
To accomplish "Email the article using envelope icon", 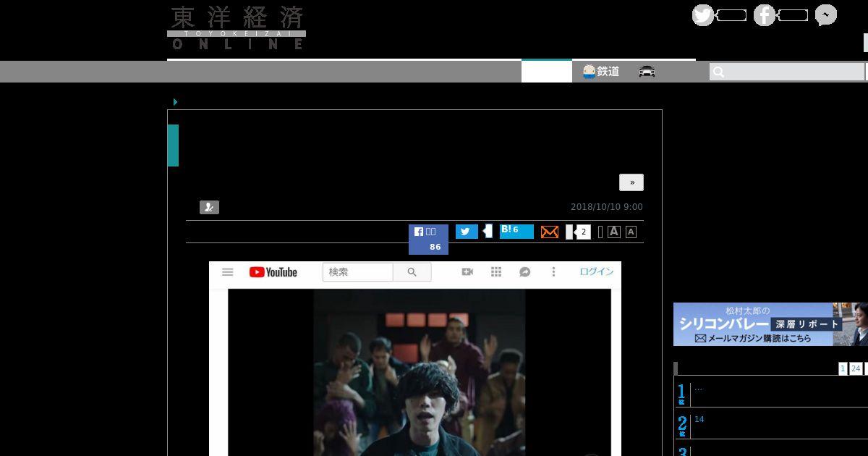I will tap(550, 232).
